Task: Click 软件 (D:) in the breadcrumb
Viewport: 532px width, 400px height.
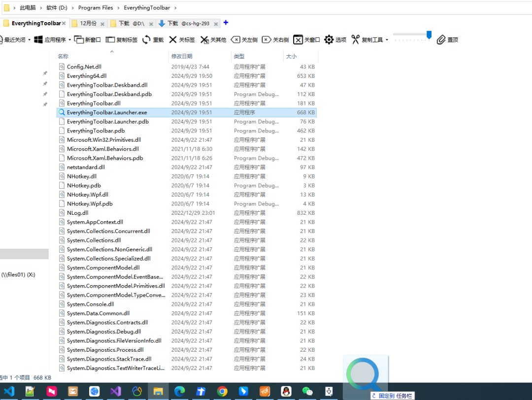Action: click(x=57, y=7)
